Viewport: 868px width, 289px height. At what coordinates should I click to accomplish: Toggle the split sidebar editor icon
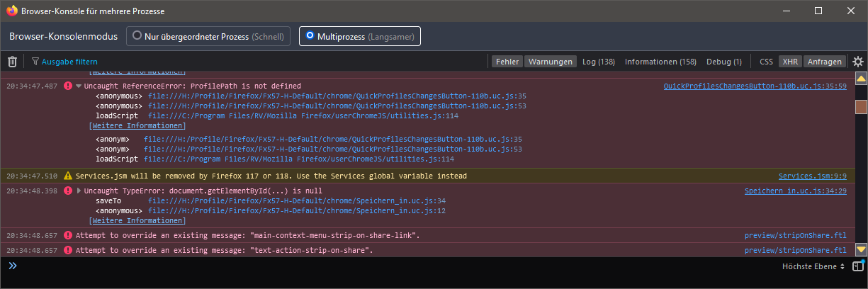(x=858, y=266)
